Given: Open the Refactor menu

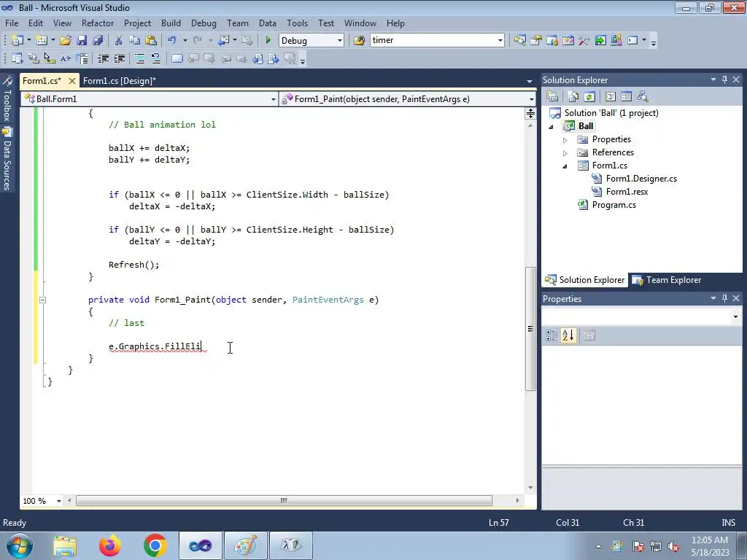Looking at the screenshot, I should pos(98,23).
